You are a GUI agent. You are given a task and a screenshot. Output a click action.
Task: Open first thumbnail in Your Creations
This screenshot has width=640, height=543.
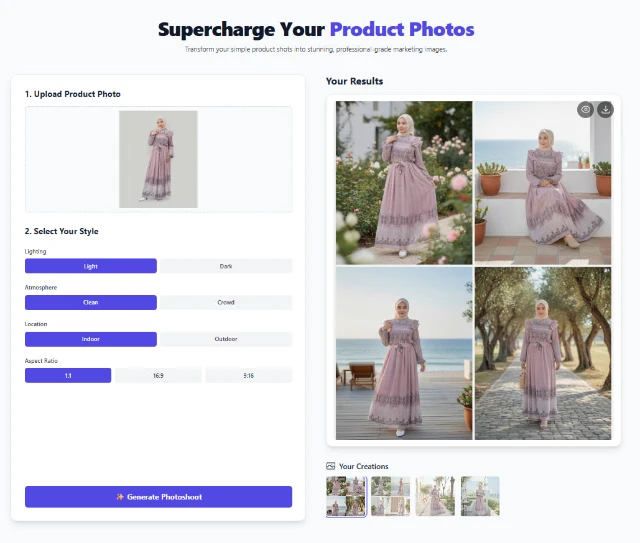(345, 496)
